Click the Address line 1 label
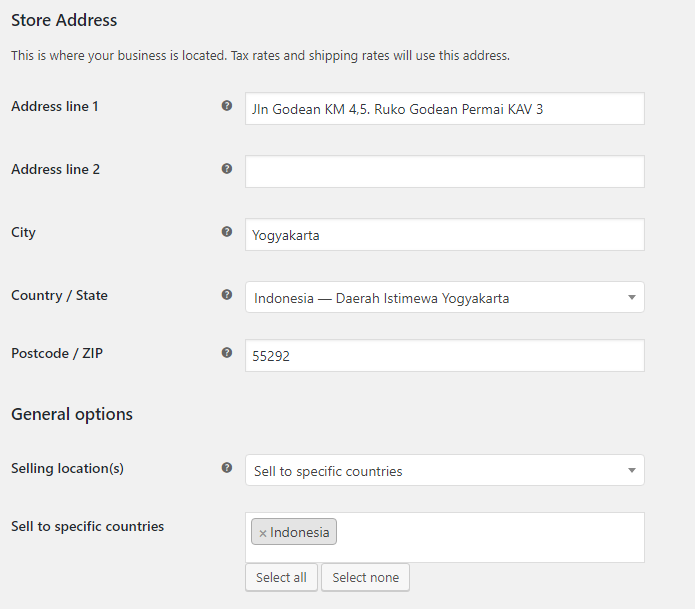Viewport: 695px width, 609px height. click(55, 106)
